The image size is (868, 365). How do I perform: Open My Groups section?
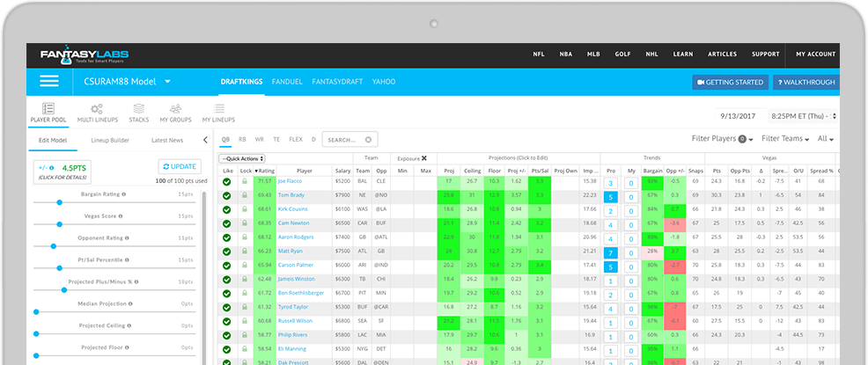coord(175,112)
